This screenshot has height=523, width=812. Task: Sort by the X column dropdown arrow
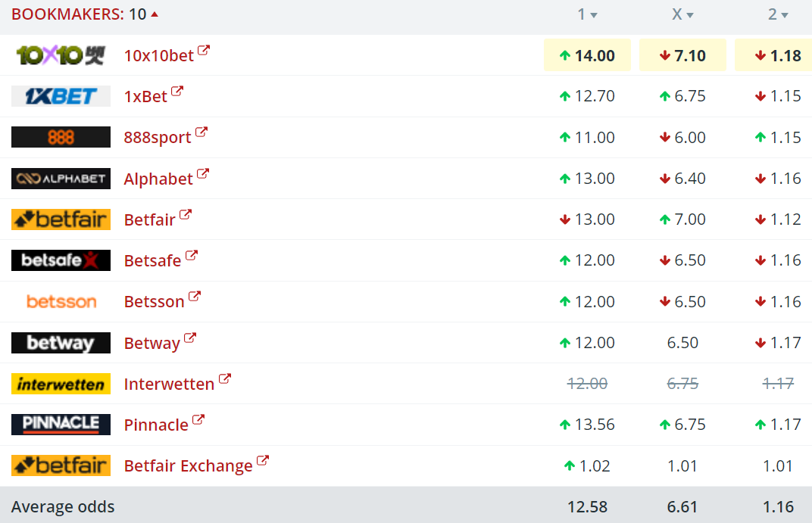coord(690,15)
